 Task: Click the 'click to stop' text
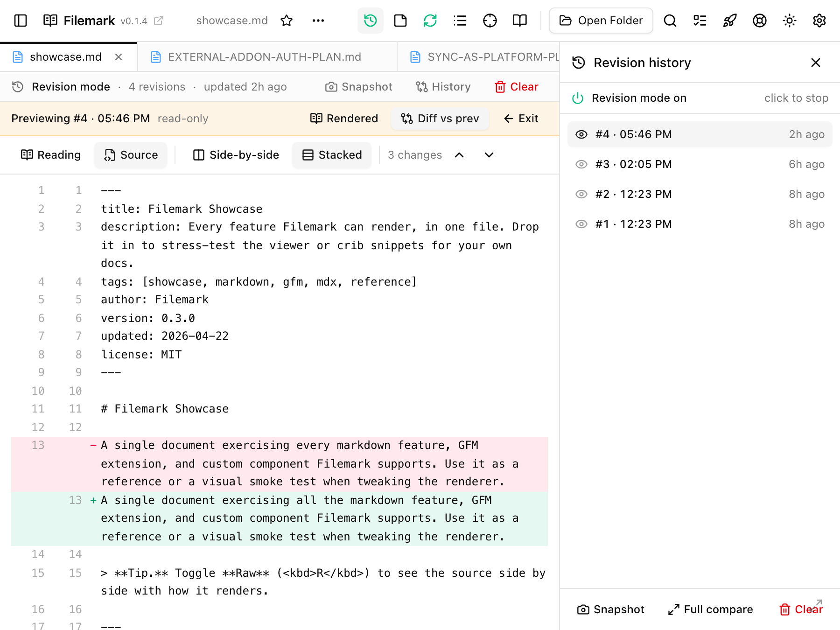pos(796,98)
